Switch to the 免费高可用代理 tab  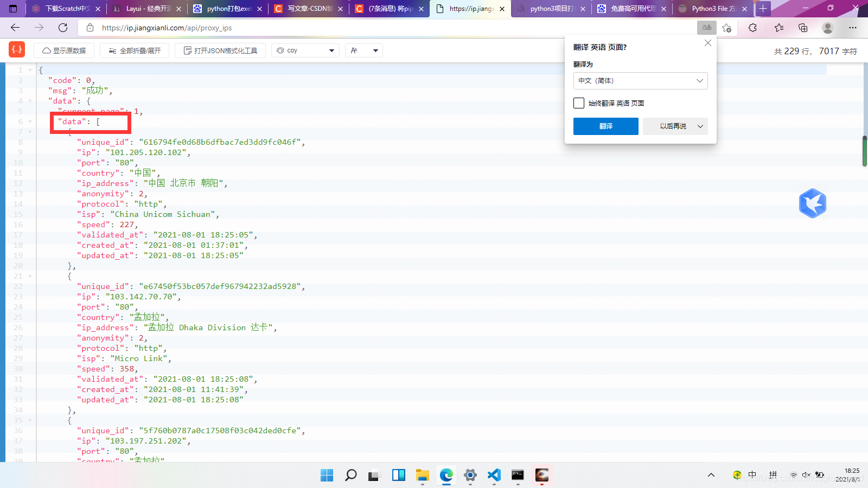(x=632, y=9)
